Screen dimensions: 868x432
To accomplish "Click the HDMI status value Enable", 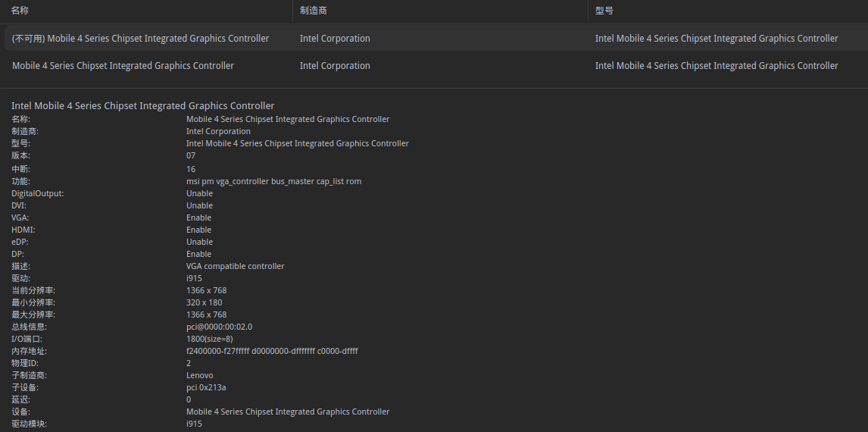I will point(199,230).
